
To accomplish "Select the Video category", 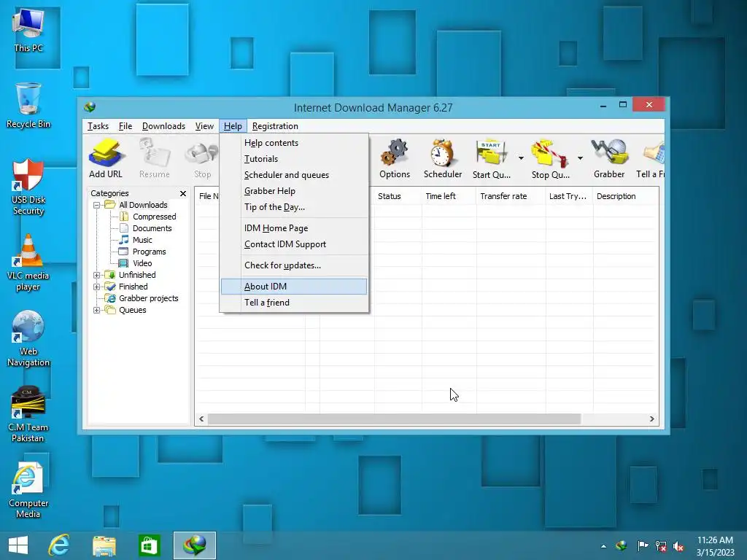I will coord(142,263).
